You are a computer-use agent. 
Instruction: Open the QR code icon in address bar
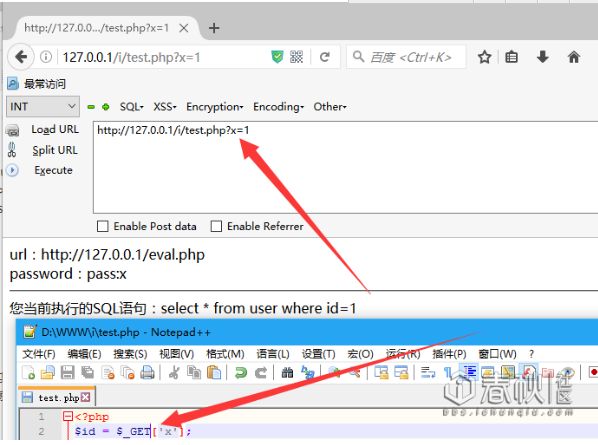(x=296, y=57)
